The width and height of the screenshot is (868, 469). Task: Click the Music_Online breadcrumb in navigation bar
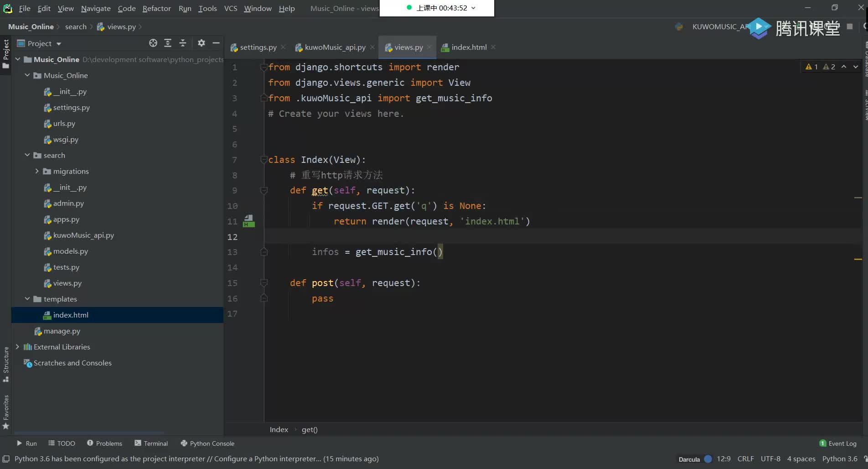pos(31,26)
